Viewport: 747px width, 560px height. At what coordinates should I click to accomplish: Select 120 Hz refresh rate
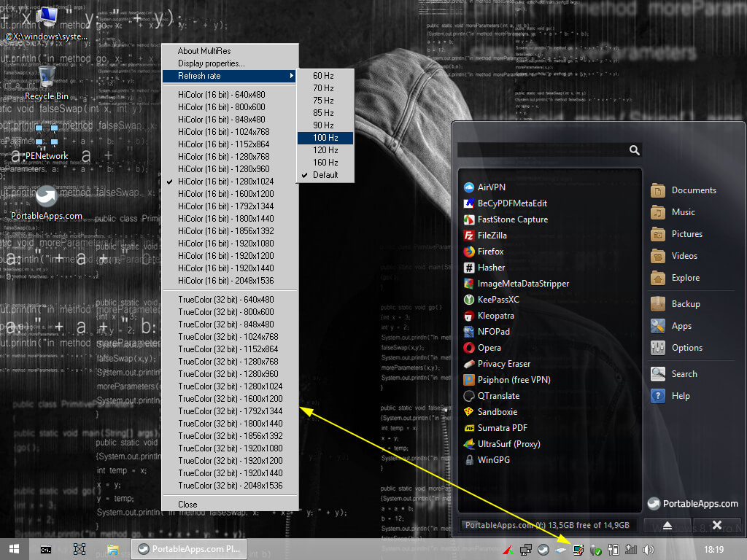pos(325,150)
